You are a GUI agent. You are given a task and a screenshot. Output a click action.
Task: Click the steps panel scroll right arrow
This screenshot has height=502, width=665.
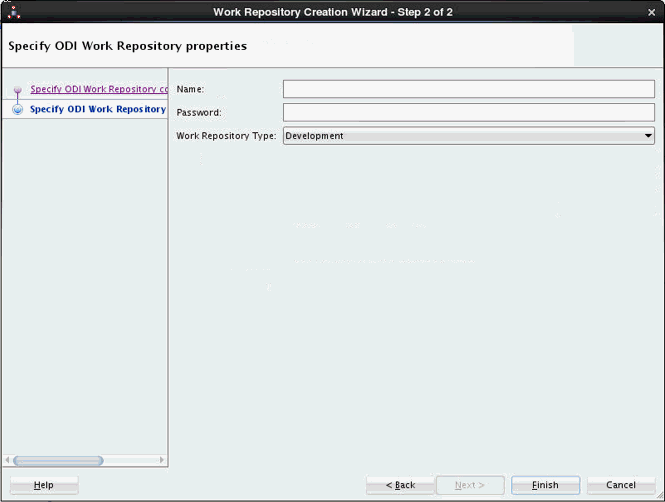162,460
